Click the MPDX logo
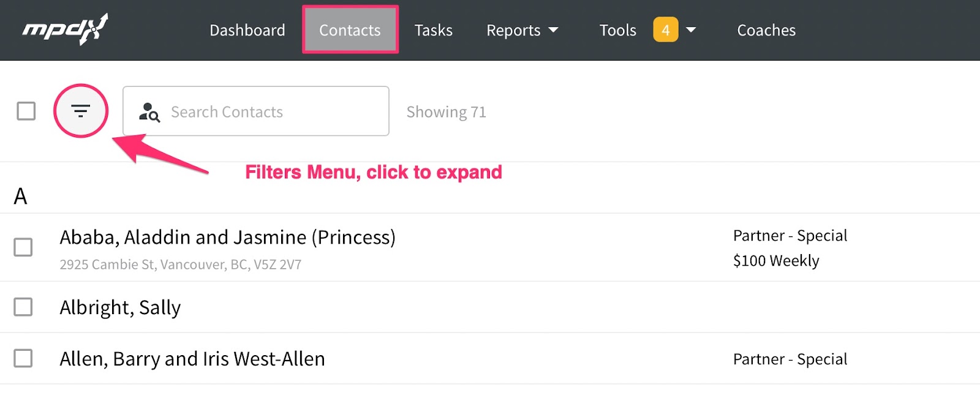 coord(65,29)
